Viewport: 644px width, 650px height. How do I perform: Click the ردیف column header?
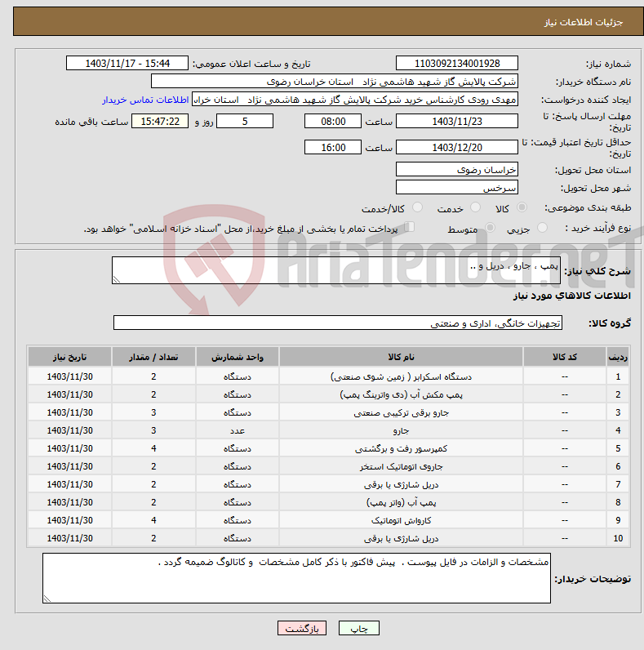[x=618, y=357]
